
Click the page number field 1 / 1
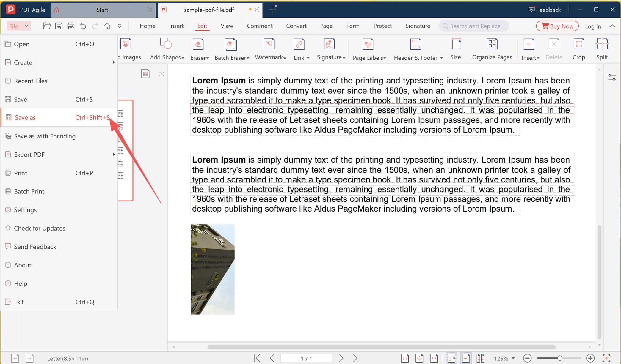[x=306, y=358]
